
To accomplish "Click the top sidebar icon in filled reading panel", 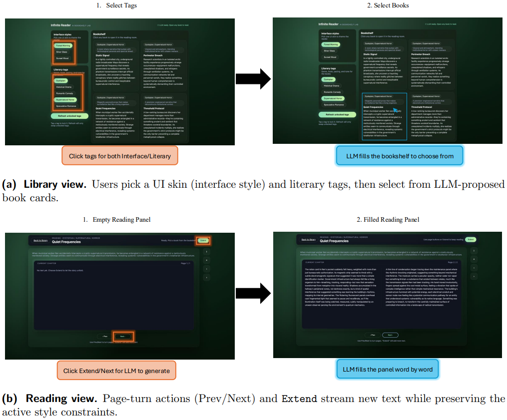I will (474, 250).
